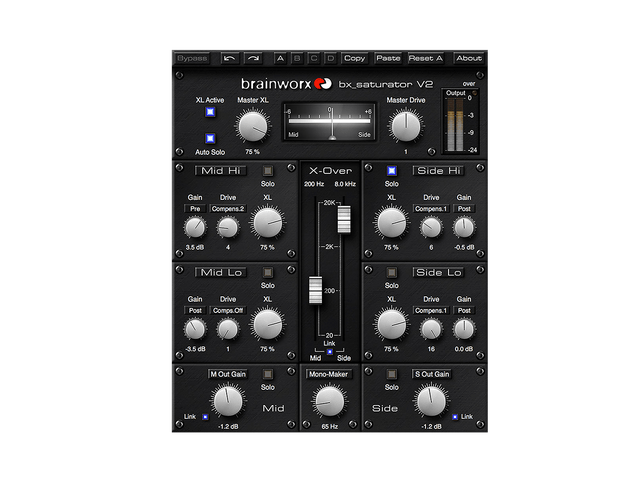The height and width of the screenshot is (480, 632).
Task: Click the undo arrow icon
Action: 230,58
